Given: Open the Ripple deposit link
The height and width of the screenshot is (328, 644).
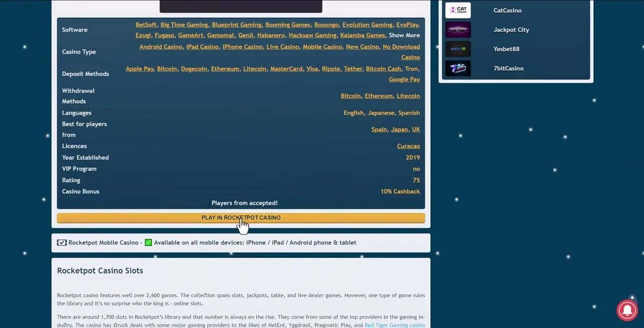Looking at the screenshot, I should click(x=331, y=69).
